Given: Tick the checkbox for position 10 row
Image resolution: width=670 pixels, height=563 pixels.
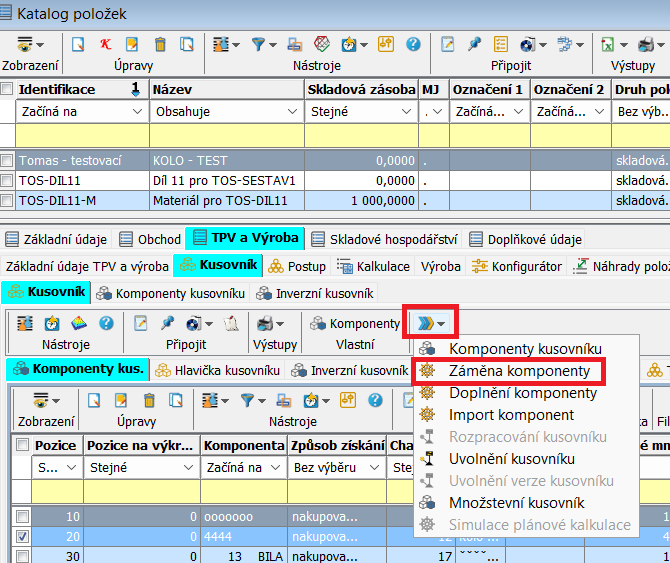Looking at the screenshot, I should click(x=21, y=516).
